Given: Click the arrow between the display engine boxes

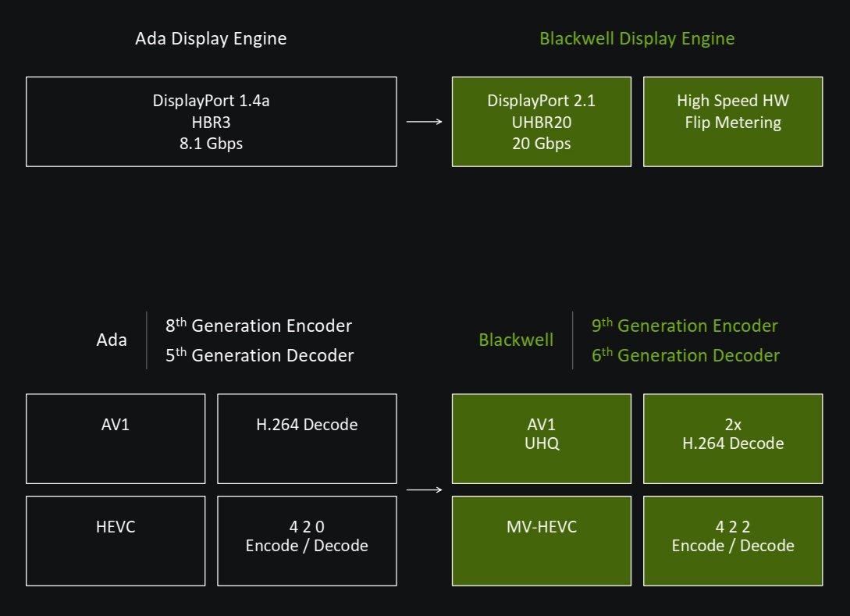Looking at the screenshot, I should click(x=424, y=122).
